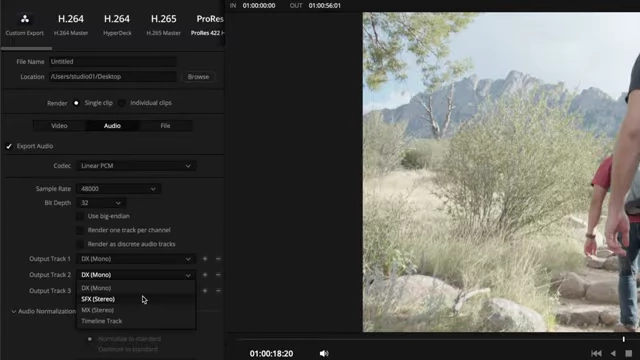Screen dimensions: 640x360
Task: Open the Bit Depth dropdown
Action: [101, 203]
